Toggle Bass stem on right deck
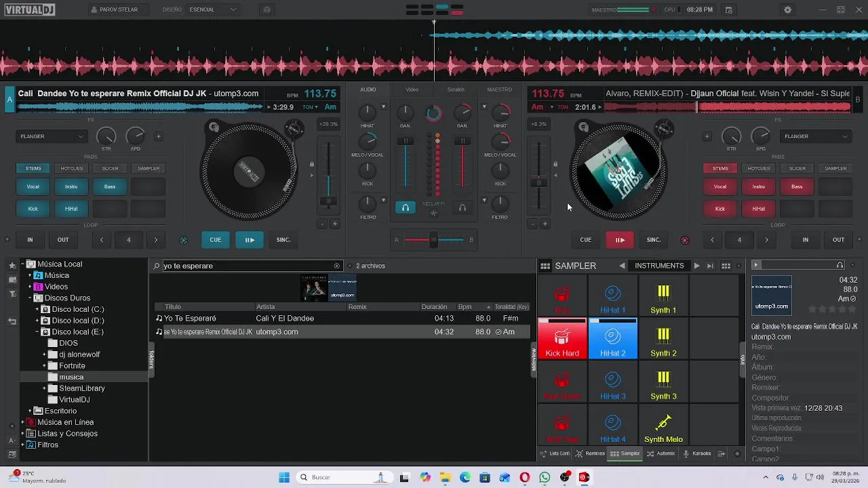 click(x=797, y=186)
